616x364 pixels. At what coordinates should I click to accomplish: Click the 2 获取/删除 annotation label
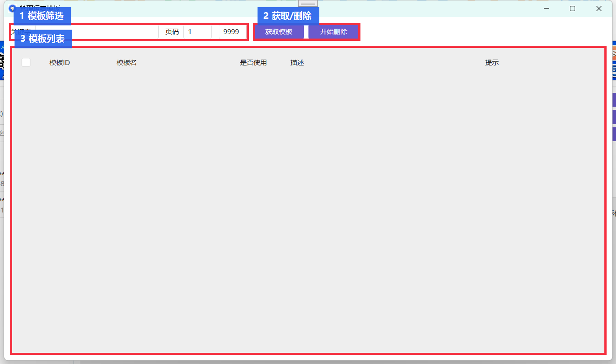[x=288, y=16]
